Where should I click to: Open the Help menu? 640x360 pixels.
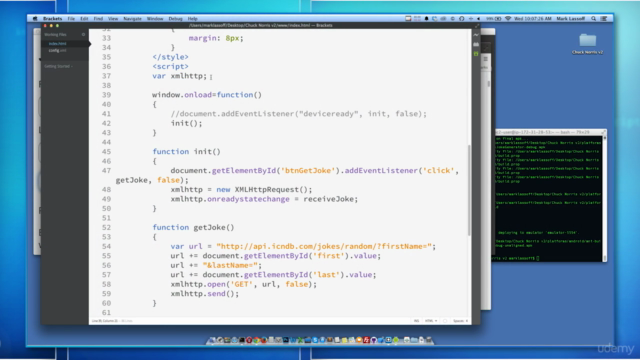coord(192,19)
